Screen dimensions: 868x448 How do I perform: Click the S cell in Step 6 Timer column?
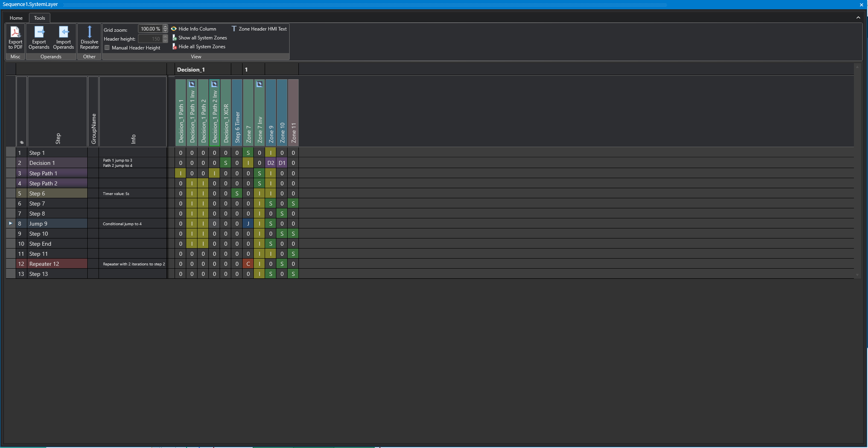[x=237, y=193]
